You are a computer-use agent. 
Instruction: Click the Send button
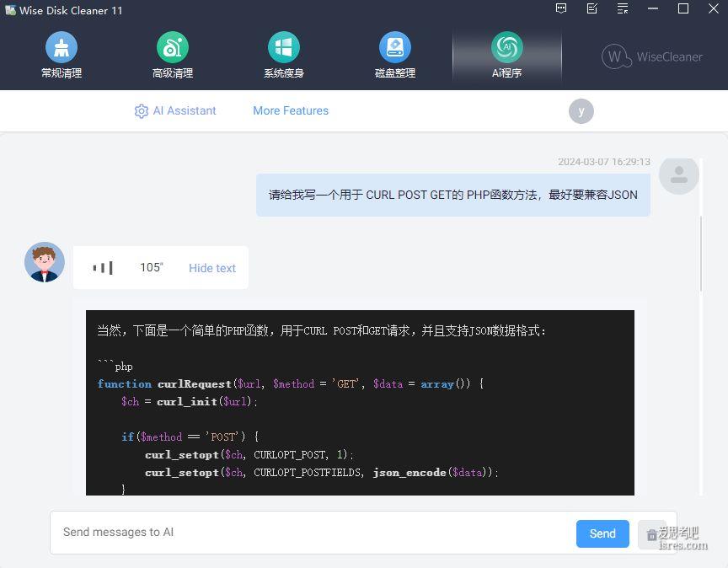tap(602, 533)
